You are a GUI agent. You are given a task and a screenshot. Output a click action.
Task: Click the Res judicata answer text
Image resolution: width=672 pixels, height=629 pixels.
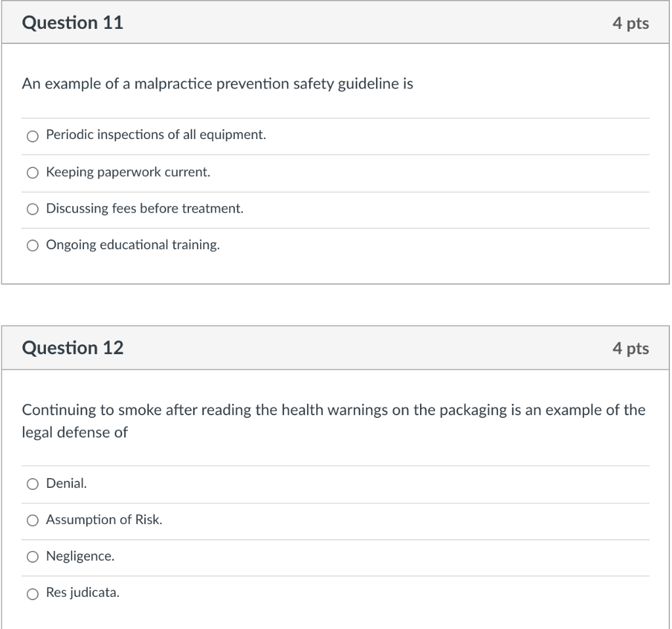(82, 593)
